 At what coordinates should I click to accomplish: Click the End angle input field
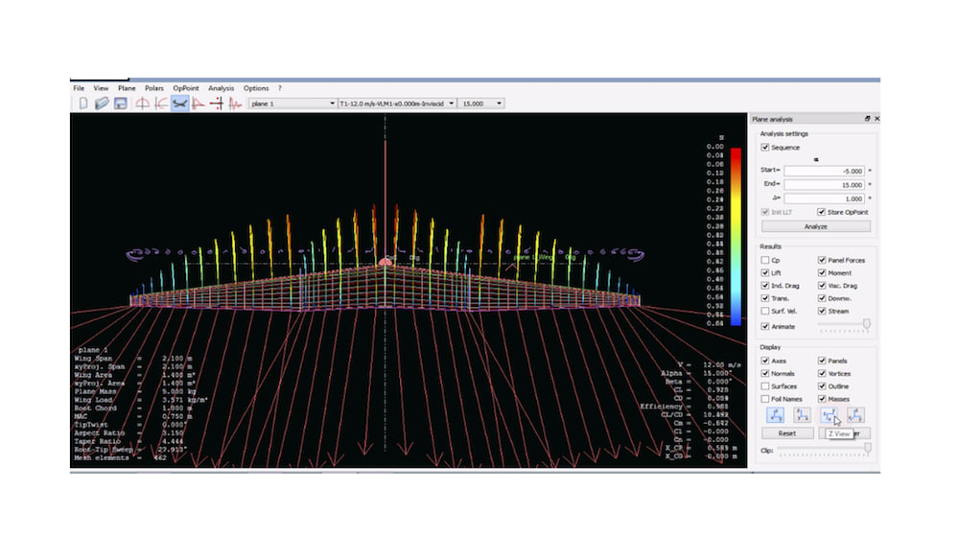pyautogui.click(x=824, y=185)
